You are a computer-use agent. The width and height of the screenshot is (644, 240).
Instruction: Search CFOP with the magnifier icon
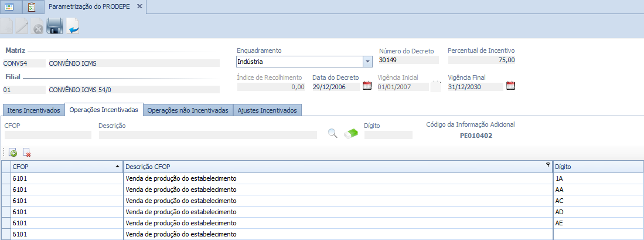333,133
